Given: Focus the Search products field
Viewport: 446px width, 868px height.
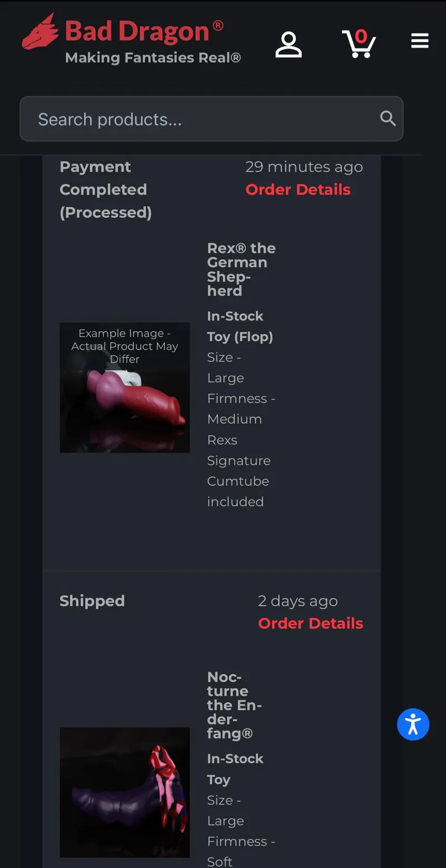Looking at the screenshot, I should tap(211, 119).
